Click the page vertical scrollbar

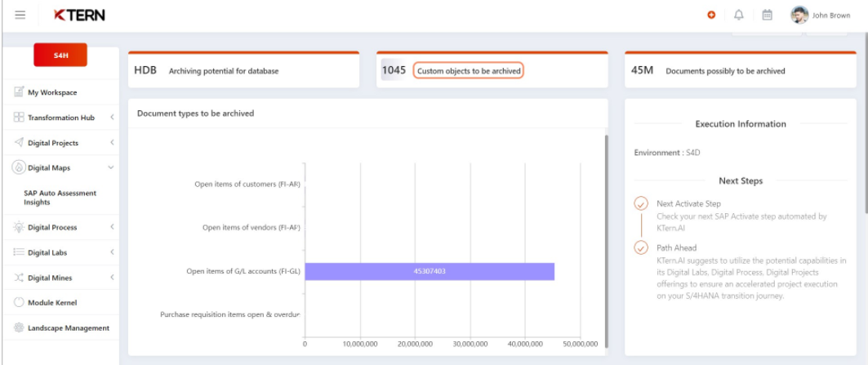865,125
